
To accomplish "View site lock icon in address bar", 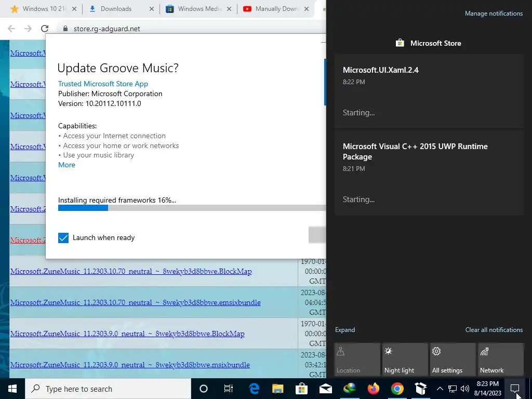I will click(x=65, y=29).
